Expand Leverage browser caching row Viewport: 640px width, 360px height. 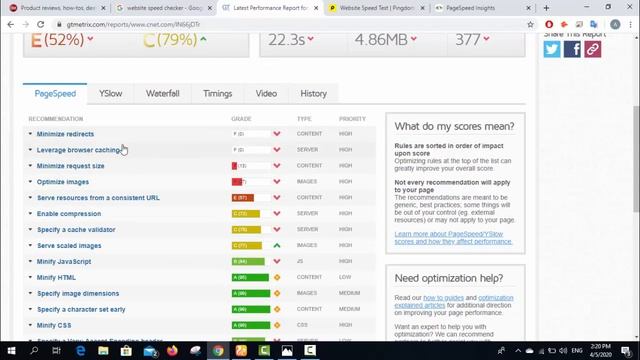click(x=30, y=150)
